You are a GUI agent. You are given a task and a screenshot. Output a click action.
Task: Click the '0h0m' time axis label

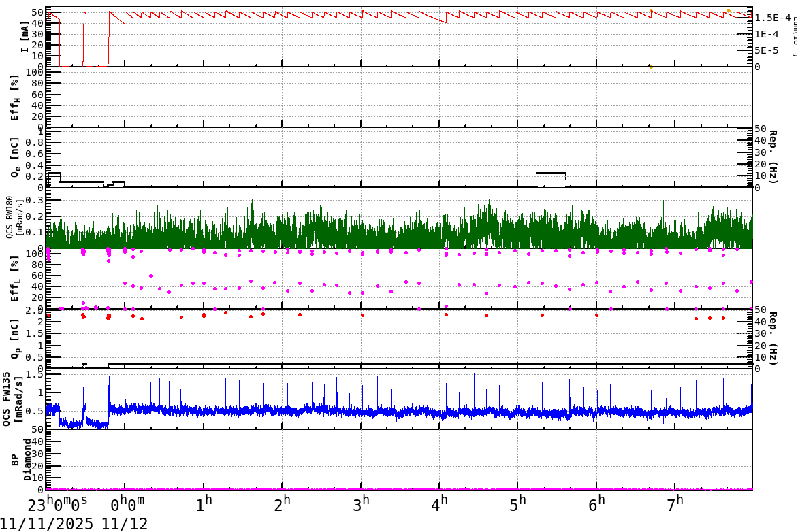(x=128, y=505)
